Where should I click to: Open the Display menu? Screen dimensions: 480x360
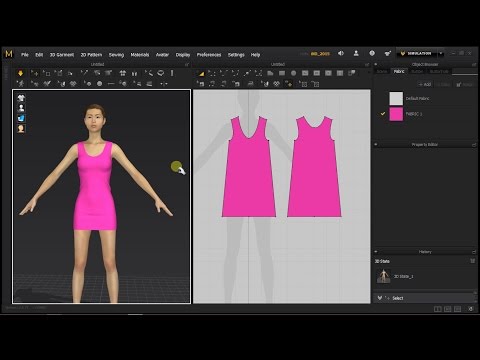click(x=183, y=55)
